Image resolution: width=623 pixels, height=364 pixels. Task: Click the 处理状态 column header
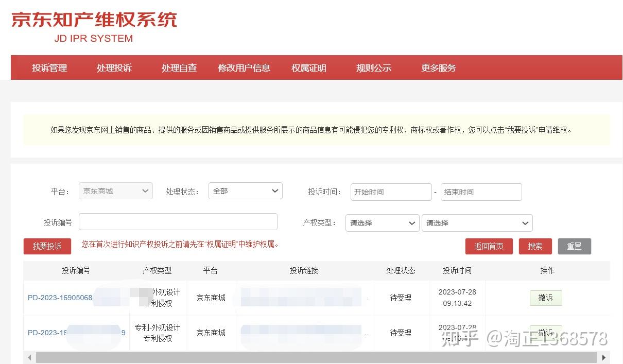401,270
